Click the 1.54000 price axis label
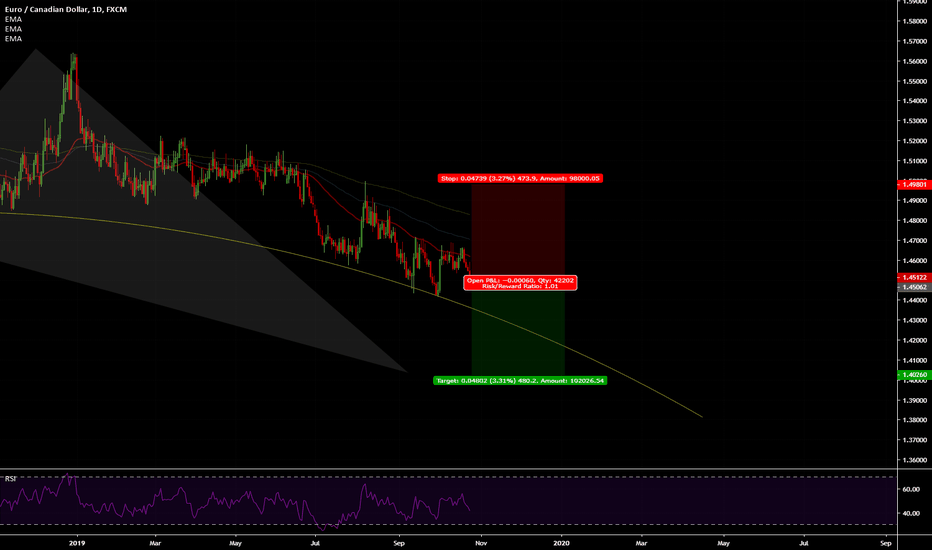The image size is (932, 550). tap(915, 101)
